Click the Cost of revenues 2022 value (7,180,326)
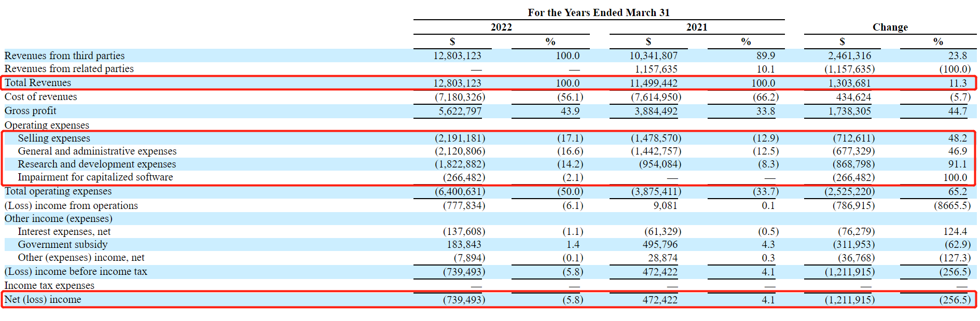 point(460,97)
